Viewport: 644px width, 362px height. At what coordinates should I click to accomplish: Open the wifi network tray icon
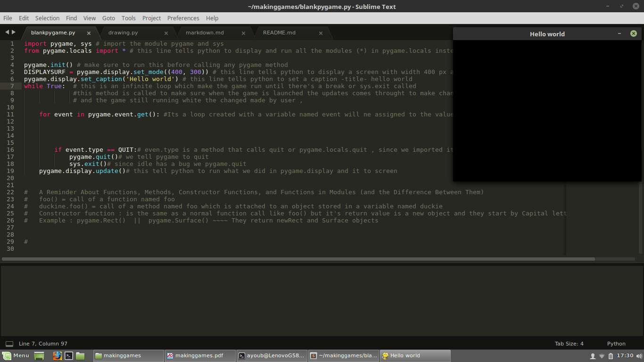coord(602,356)
